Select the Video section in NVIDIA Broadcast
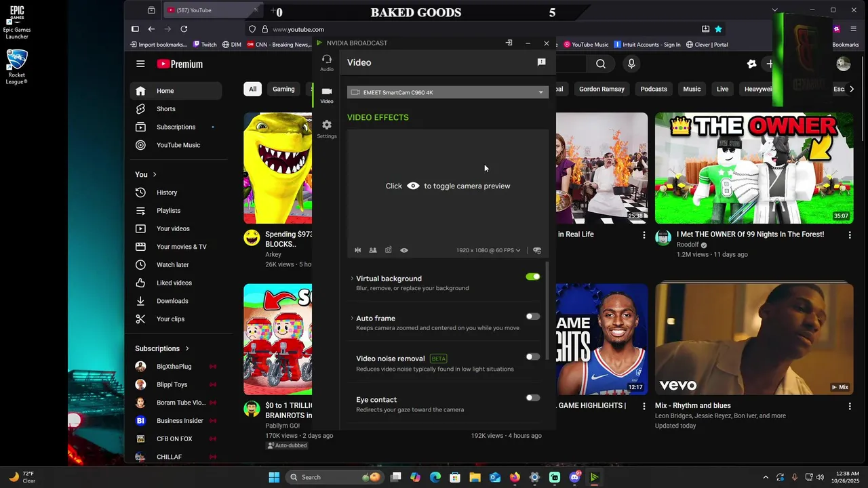The width and height of the screenshot is (868, 488). (x=327, y=95)
